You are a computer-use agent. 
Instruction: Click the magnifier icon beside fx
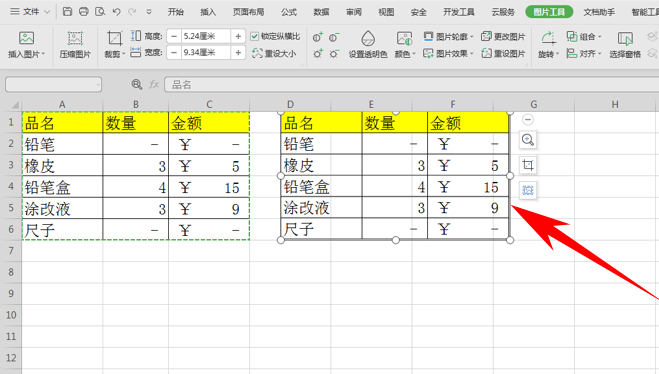(137, 84)
